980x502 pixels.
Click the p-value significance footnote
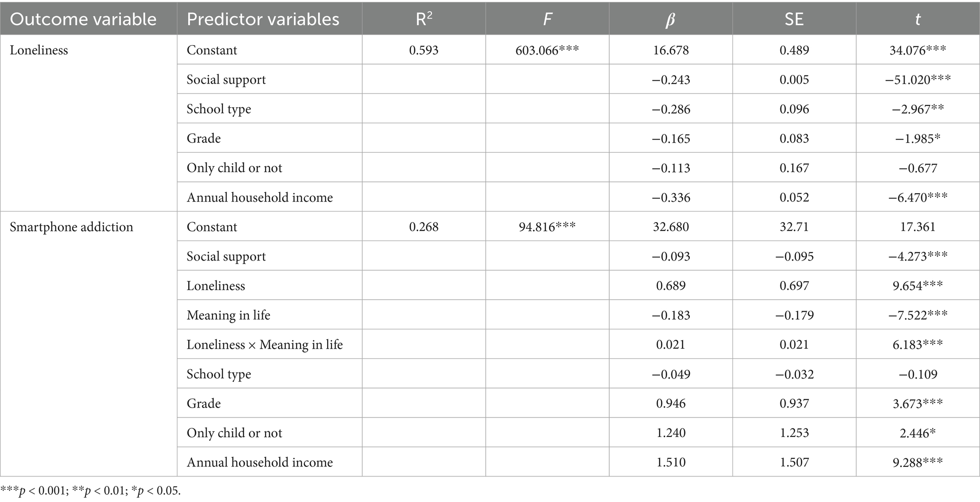click(91, 491)
